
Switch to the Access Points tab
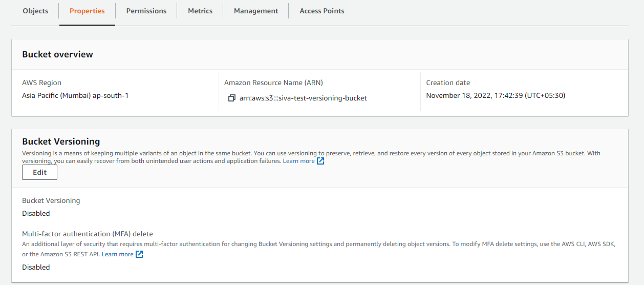tap(322, 11)
